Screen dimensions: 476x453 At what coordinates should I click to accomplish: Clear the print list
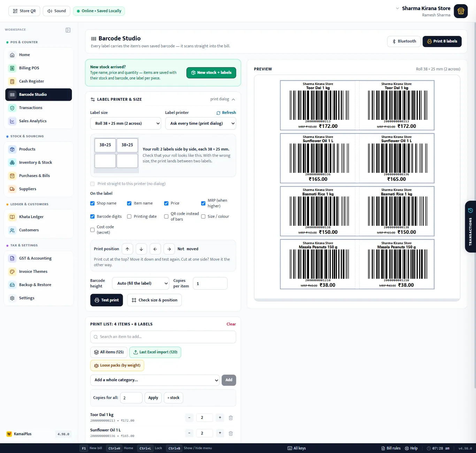(231, 324)
